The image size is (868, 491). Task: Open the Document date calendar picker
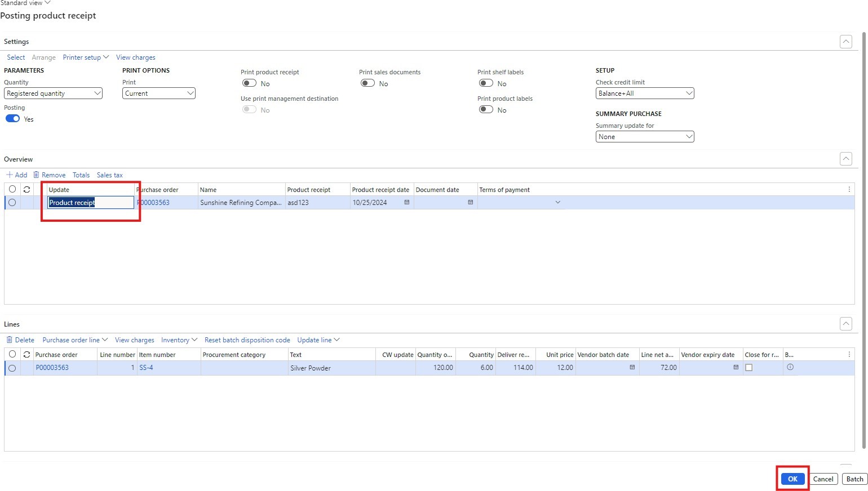[x=470, y=203]
